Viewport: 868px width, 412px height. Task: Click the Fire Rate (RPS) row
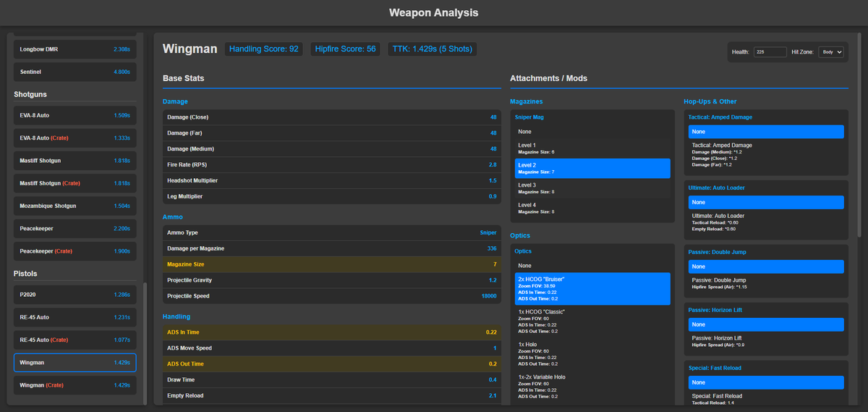(x=332, y=164)
